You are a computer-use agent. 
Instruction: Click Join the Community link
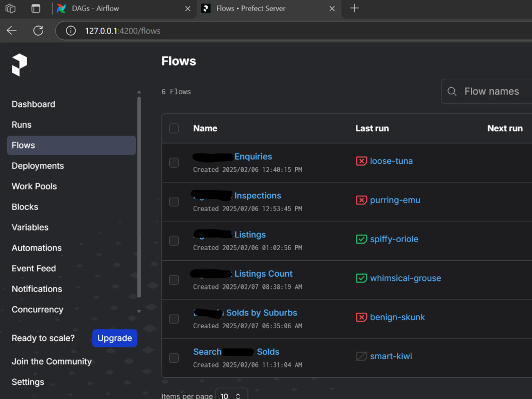(52, 361)
